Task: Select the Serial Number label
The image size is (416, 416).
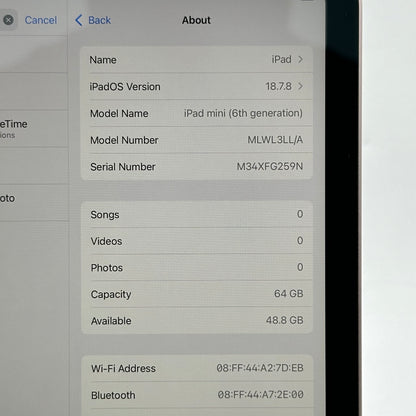Action: click(123, 167)
